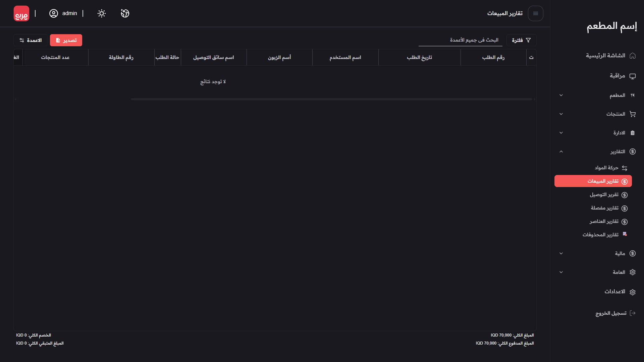The width and height of the screenshot is (644, 362).
Task: Open the admin user profile icon
Action: [x=54, y=13]
